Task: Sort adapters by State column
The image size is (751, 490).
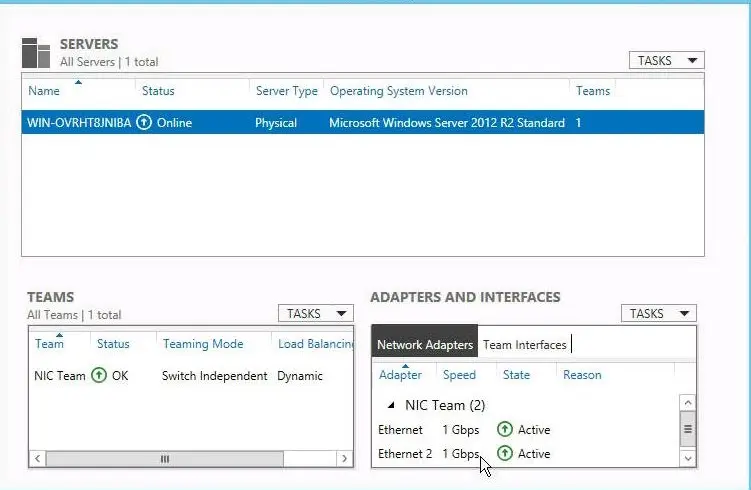Action: pos(516,375)
